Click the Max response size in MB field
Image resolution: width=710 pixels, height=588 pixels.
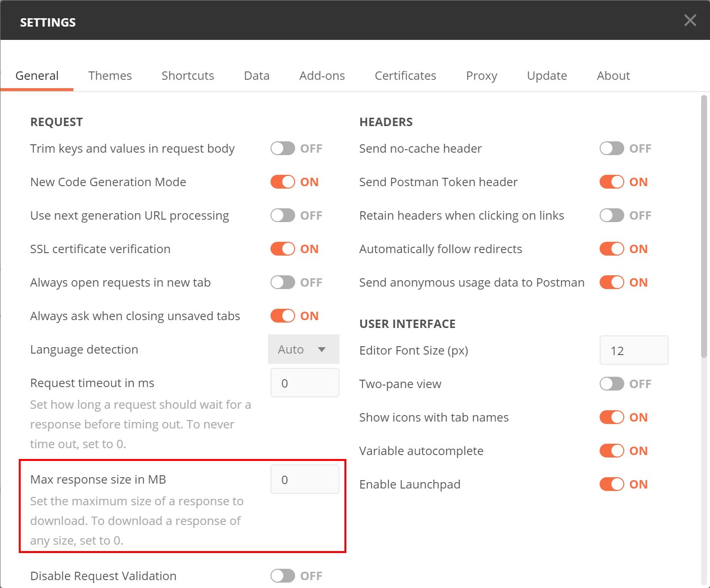point(304,480)
